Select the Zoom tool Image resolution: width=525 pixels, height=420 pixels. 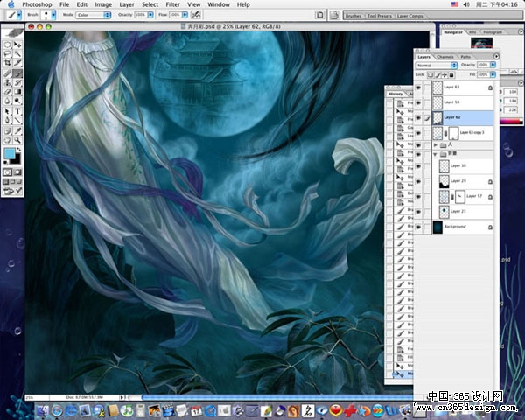[x=17, y=140]
